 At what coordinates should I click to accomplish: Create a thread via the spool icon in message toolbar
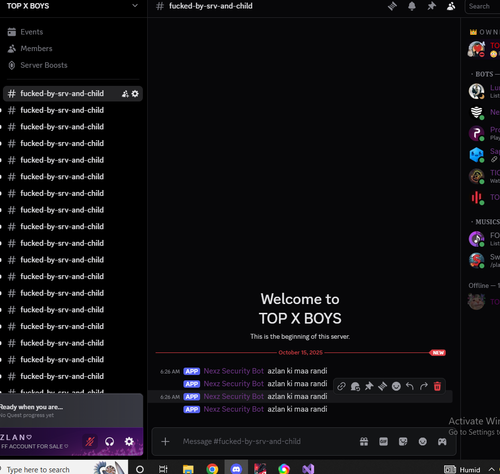point(382,386)
